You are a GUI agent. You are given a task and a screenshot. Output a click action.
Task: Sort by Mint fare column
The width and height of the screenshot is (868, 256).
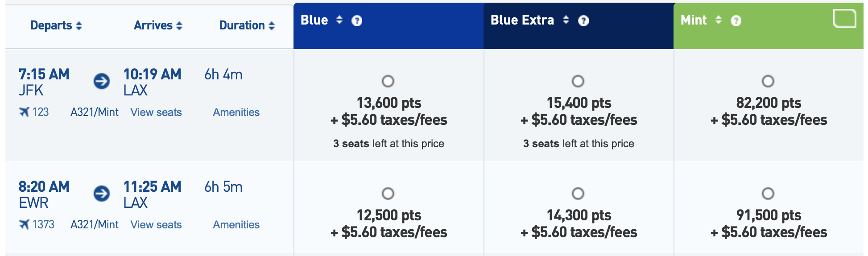pos(719,20)
